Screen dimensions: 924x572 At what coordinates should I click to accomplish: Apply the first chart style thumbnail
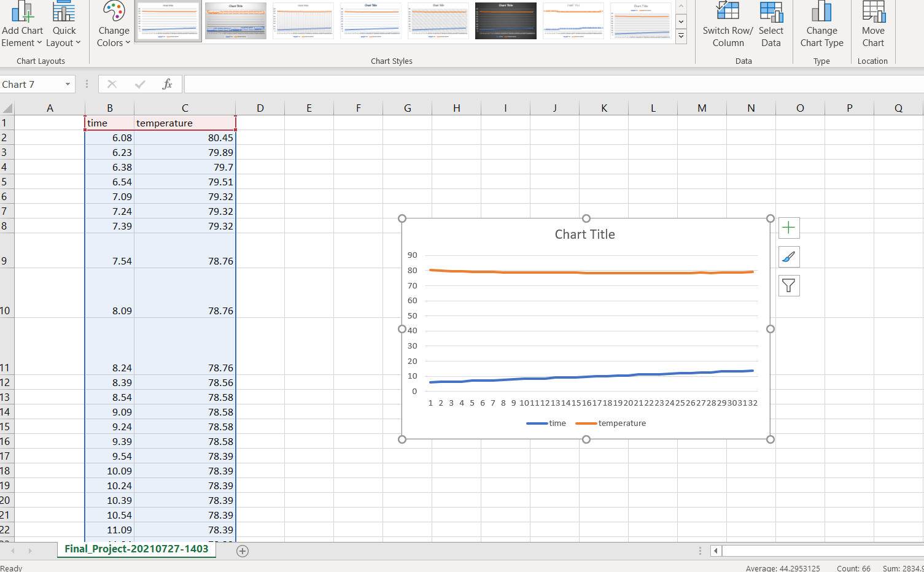click(x=168, y=20)
